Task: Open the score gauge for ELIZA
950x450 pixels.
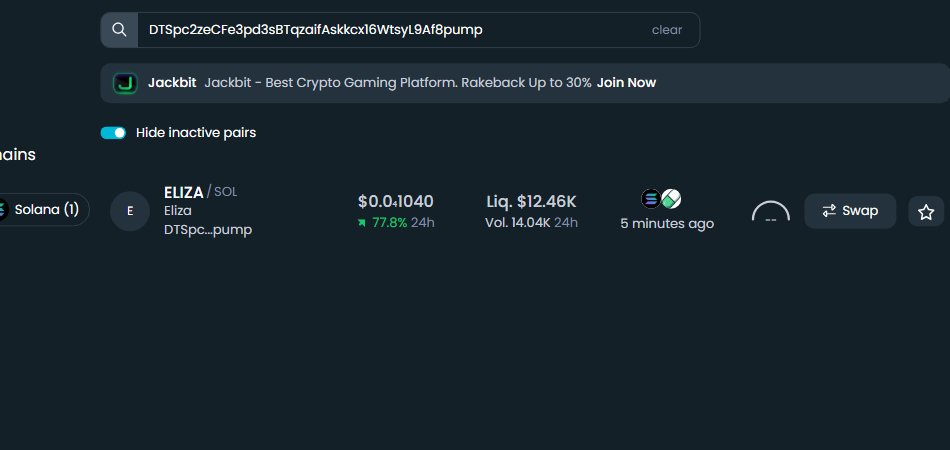Action: click(771, 211)
